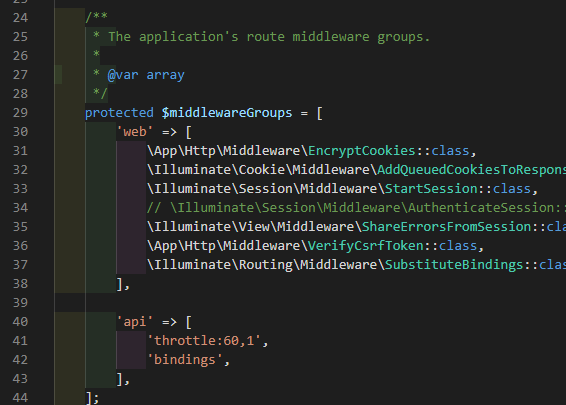566x405 pixels.
Task: Click VerifyCsrfToken class reference
Action: 365,246
